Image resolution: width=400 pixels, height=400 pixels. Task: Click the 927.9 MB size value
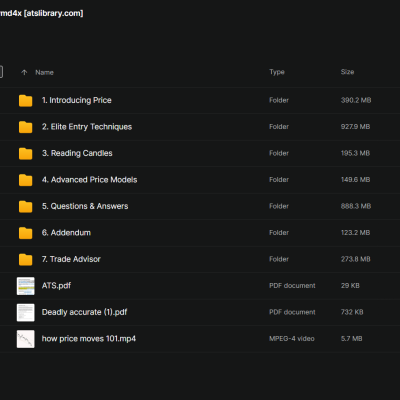tap(355, 127)
